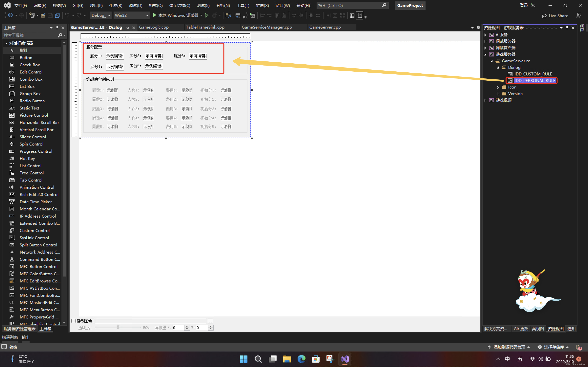Collapse the Dialog folder node
The height and width of the screenshot is (367, 588).
[498, 68]
